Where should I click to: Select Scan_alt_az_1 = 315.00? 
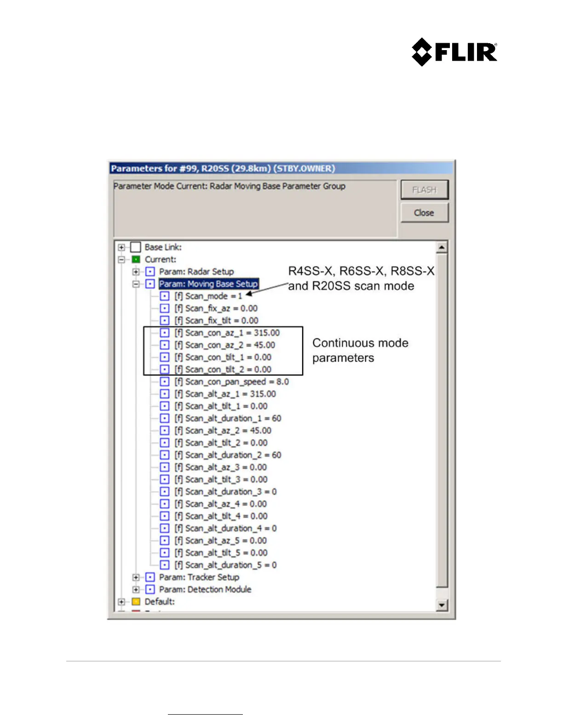click(x=225, y=394)
